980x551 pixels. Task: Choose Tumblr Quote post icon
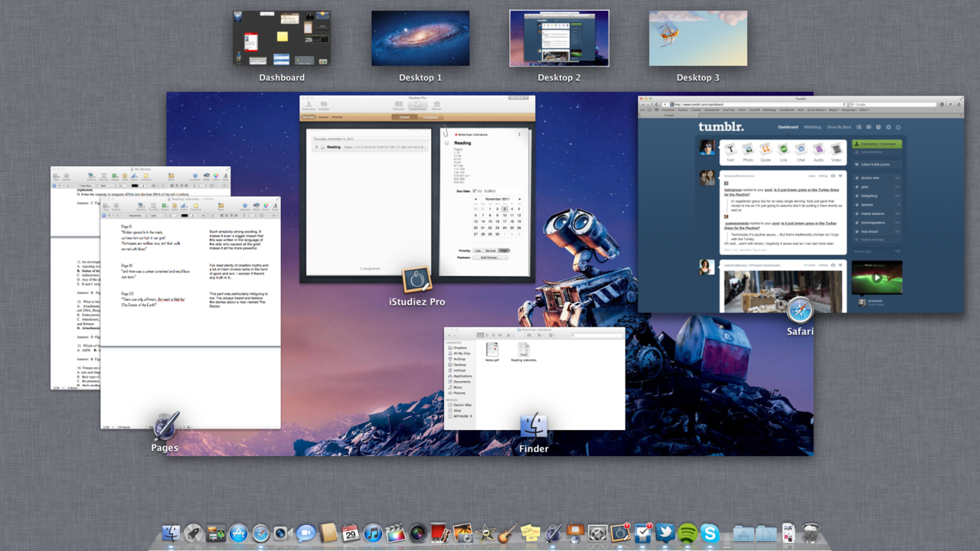[766, 152]
